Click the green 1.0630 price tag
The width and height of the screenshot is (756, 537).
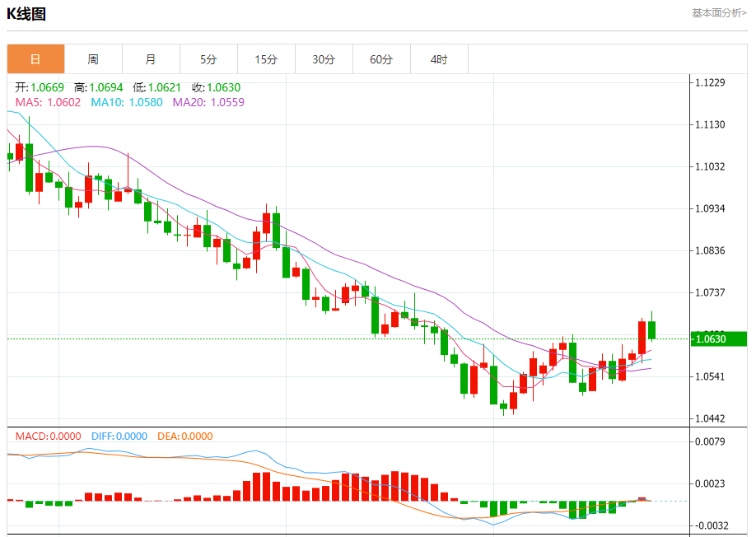coord(719,339)
